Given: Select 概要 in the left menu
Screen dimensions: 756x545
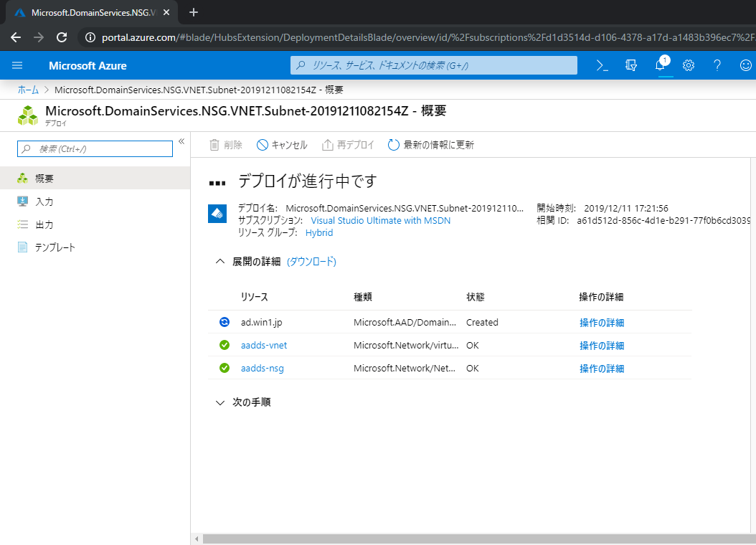Looking at the screenshot, I should click(95, 179).
